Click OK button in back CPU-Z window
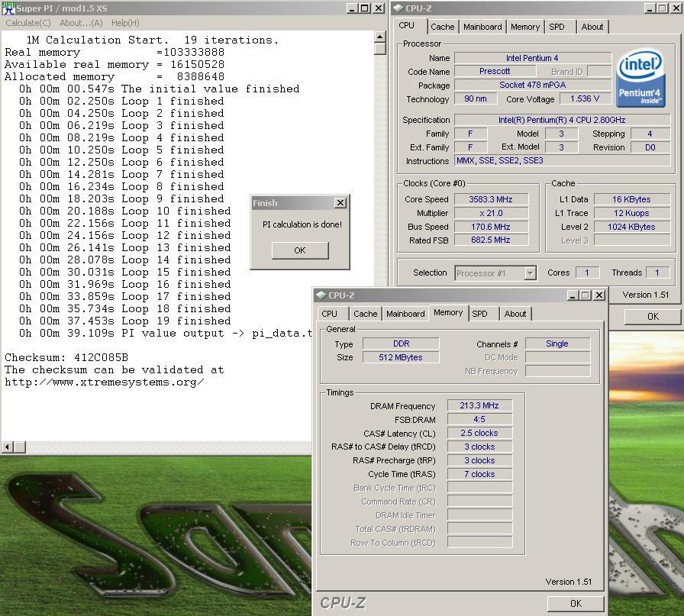Image resolution: width=684 pixels, height=616 pixels. click(653, 317)
